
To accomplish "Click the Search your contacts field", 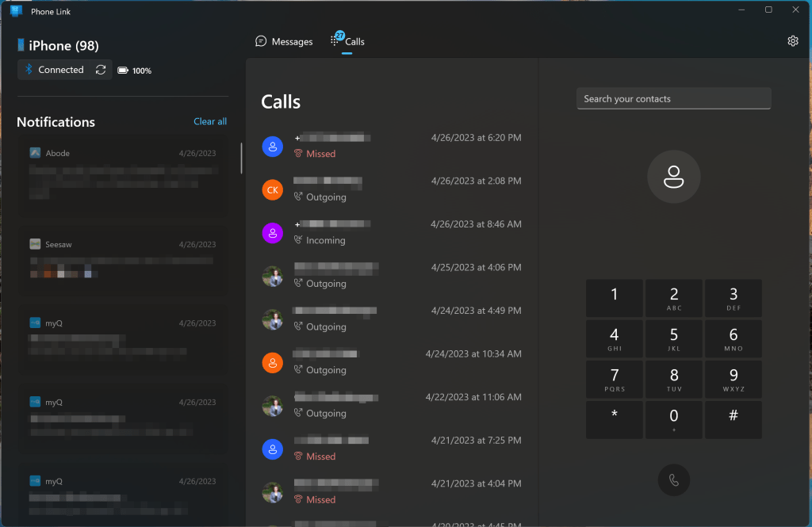I will tap(673, 99).
